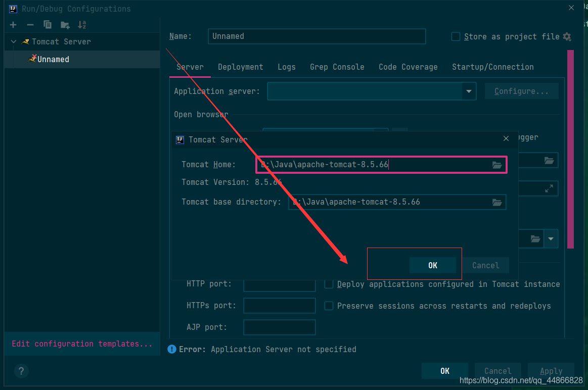The height and width of the screenshot is (390, 588).
Task: Open the Application server dropdown
Action: (469, 91)
